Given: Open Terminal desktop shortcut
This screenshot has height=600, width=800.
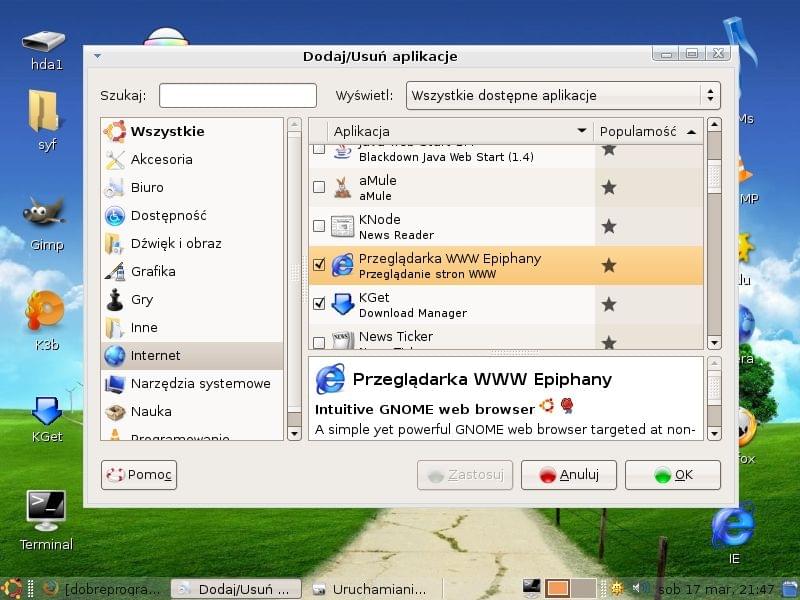Looking at the screenshot, I should pyautogui.click(x=46, y=520).
